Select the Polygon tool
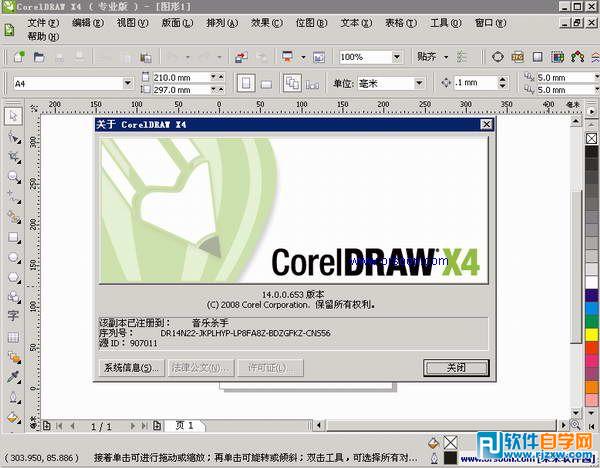Viewport: 600px width, 468px height. point(14,277)
